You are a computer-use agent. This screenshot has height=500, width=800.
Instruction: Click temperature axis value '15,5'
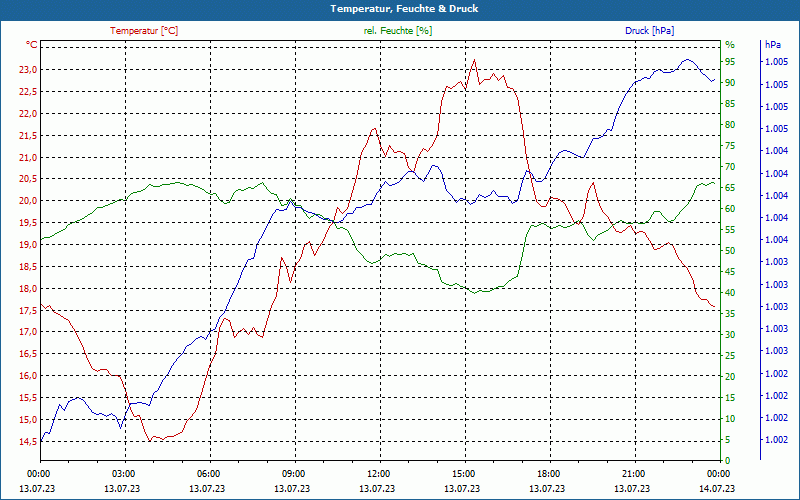(x=28, y=398)
